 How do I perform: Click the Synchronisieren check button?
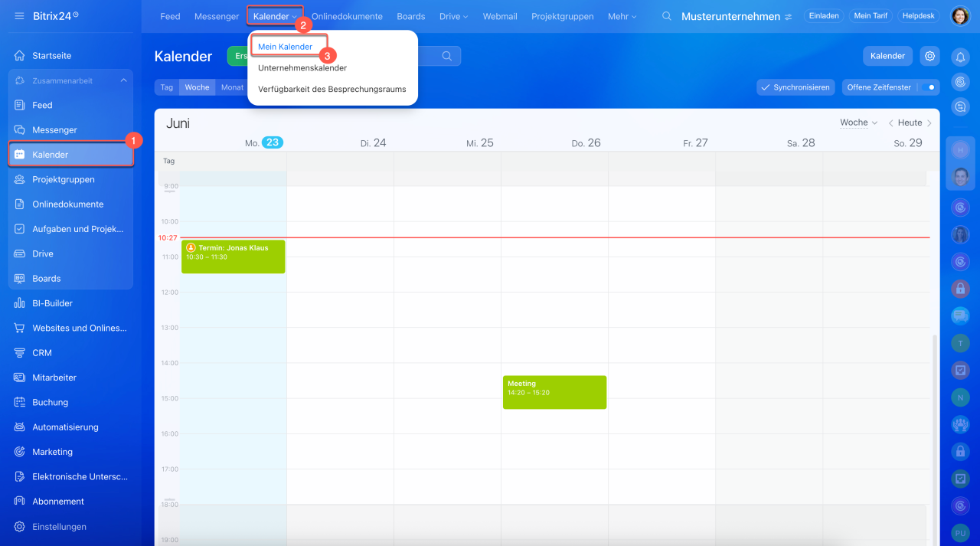click(796, 87)
